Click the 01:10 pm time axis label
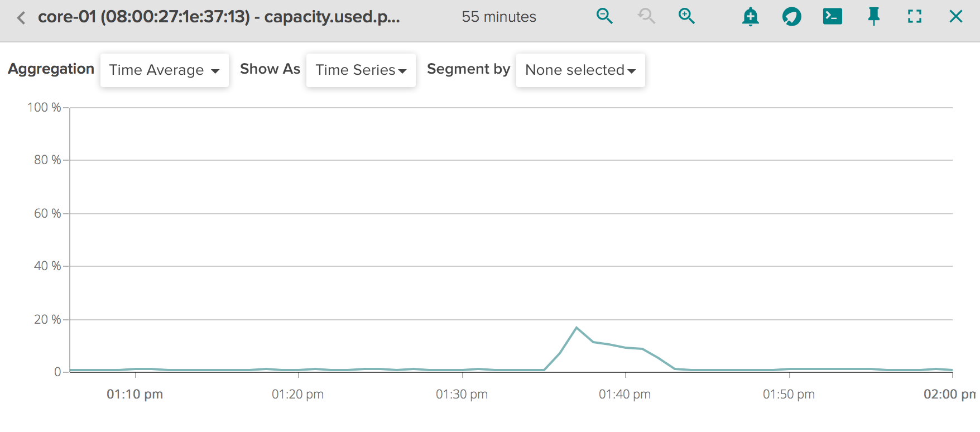The image size is (980, 432). click(x=134, y=395)
